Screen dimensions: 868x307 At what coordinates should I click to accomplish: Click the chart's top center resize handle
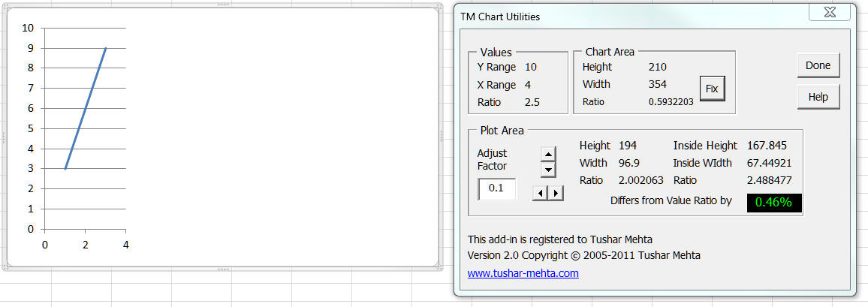(x=222, y=5)
